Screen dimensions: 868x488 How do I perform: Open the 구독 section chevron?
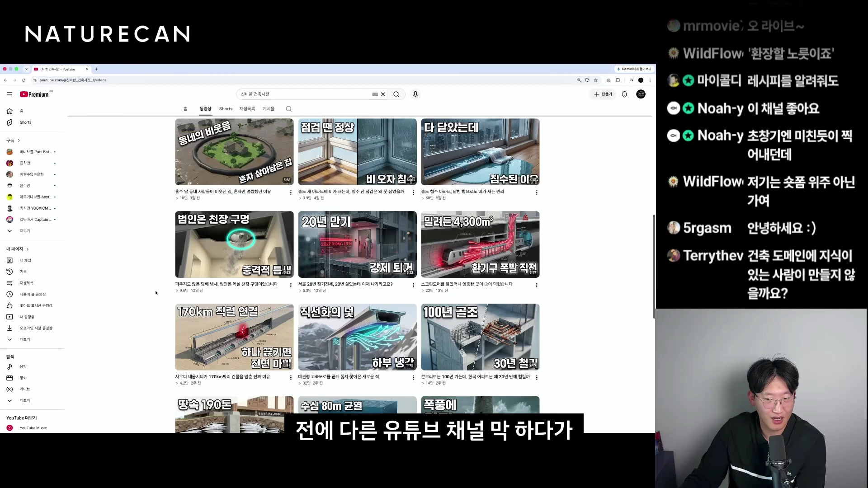click(19, 141)
